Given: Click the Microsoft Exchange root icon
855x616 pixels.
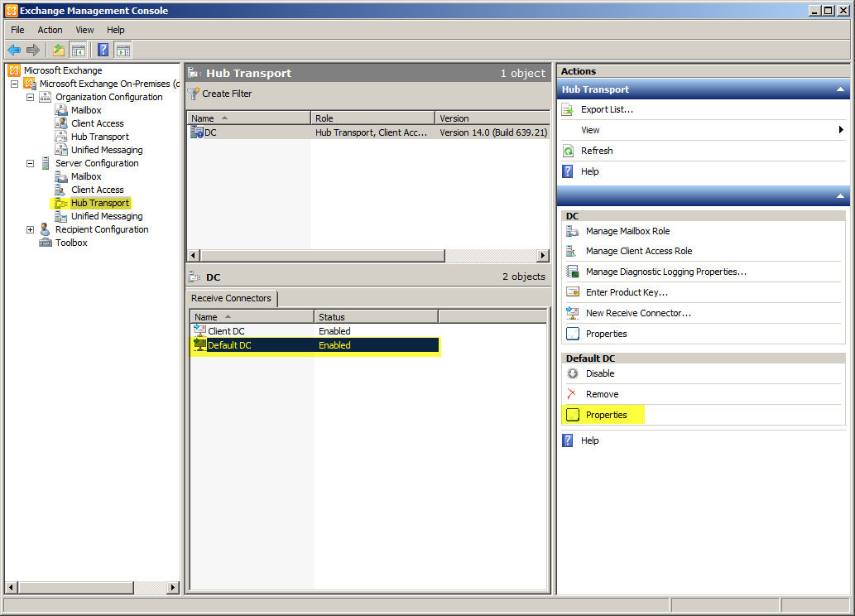Looking at the screenshot, I should tap(14, 70).
